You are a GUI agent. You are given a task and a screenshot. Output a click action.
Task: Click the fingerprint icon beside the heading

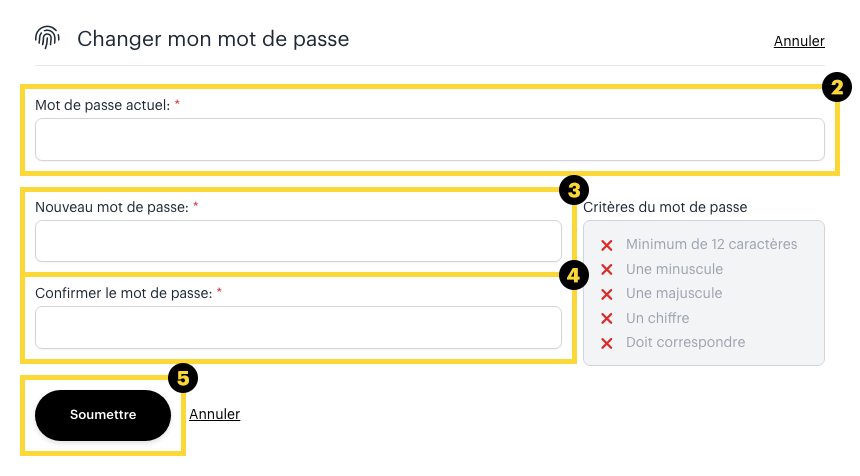tap(48, 39)
